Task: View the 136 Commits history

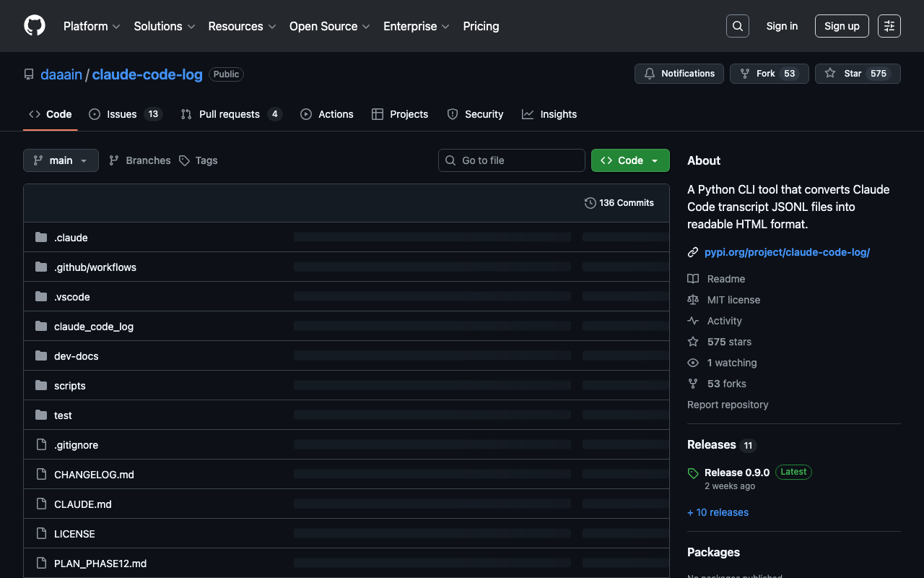Action: (619, 203)
